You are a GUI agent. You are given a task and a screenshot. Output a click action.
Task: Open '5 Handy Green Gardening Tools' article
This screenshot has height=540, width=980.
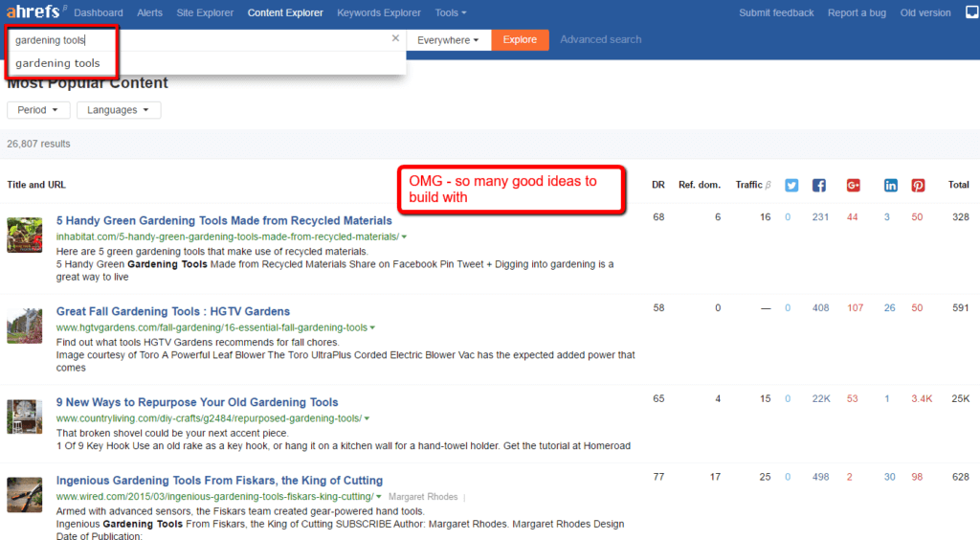click(224, 220)
